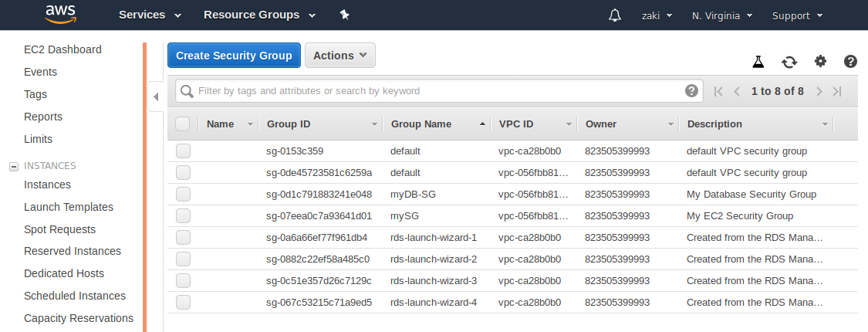Open the Actions dropdown

pyautogui.click(x=340, y=56)
